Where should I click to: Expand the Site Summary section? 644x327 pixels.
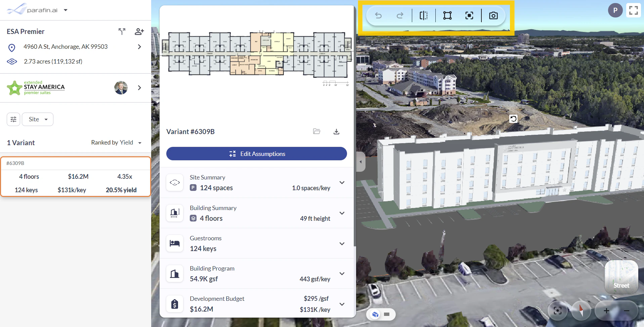342,182
